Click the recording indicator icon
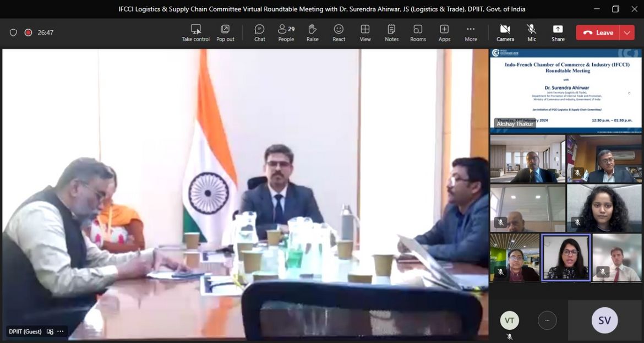 28,32
